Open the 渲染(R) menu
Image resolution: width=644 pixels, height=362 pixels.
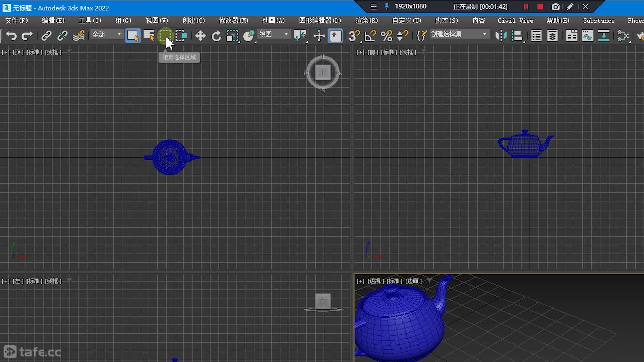(367, 21)
